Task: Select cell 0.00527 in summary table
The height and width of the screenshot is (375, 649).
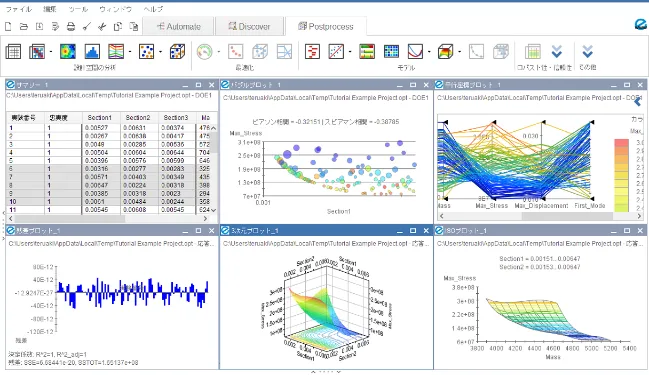Action: tap(101, 128)
